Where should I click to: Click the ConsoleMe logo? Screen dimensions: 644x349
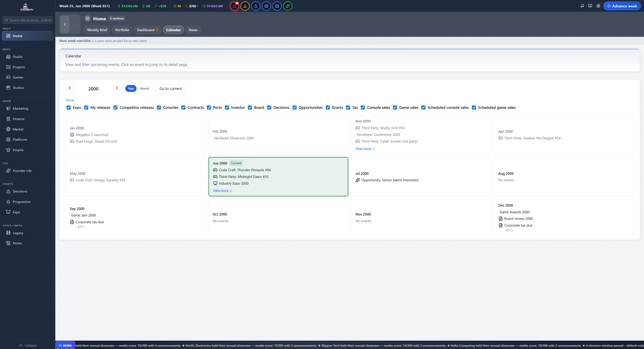point(27,7)
